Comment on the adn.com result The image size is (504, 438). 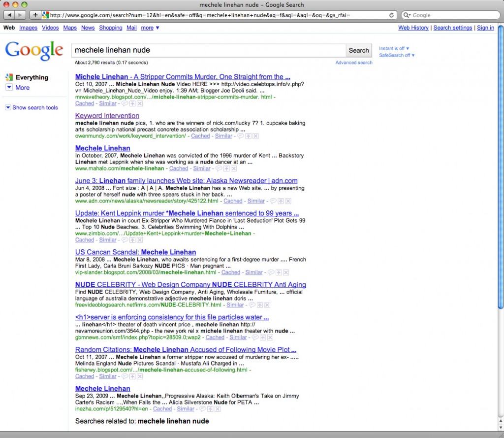tap(273, 201)
